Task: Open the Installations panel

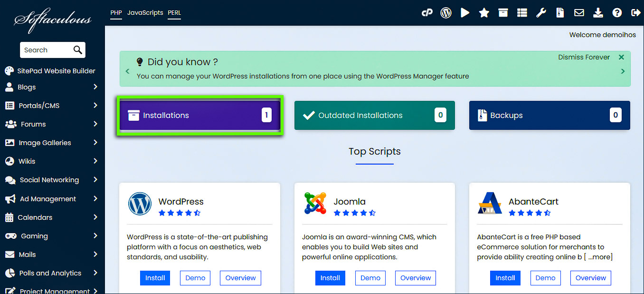Action: click(200, 115)
